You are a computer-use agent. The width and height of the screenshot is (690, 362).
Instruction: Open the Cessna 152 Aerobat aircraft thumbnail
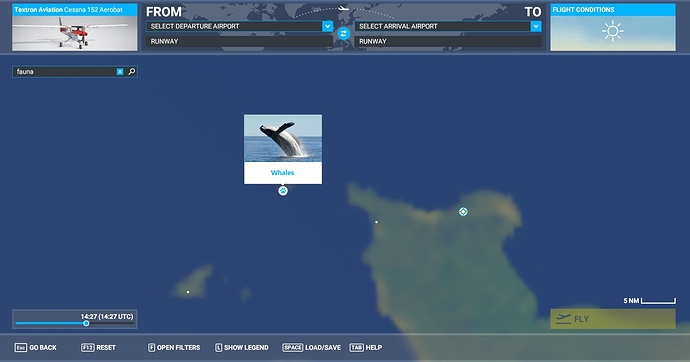74,27
